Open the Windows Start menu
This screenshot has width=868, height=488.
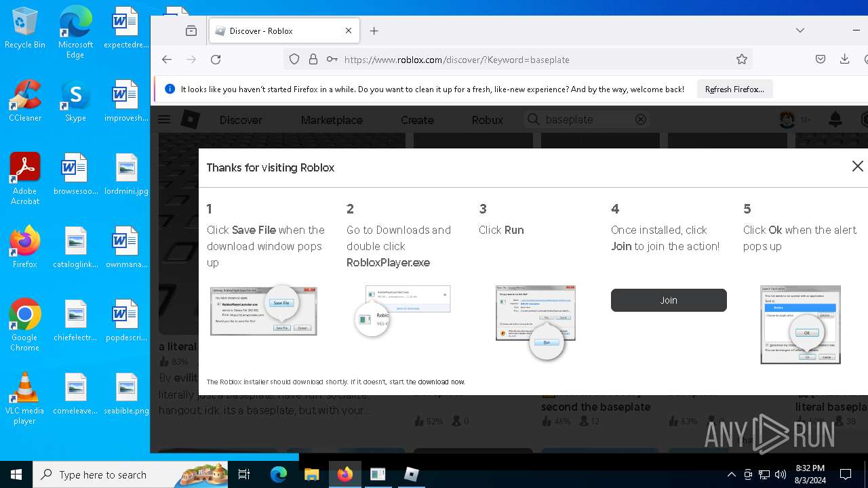[16, 474]
